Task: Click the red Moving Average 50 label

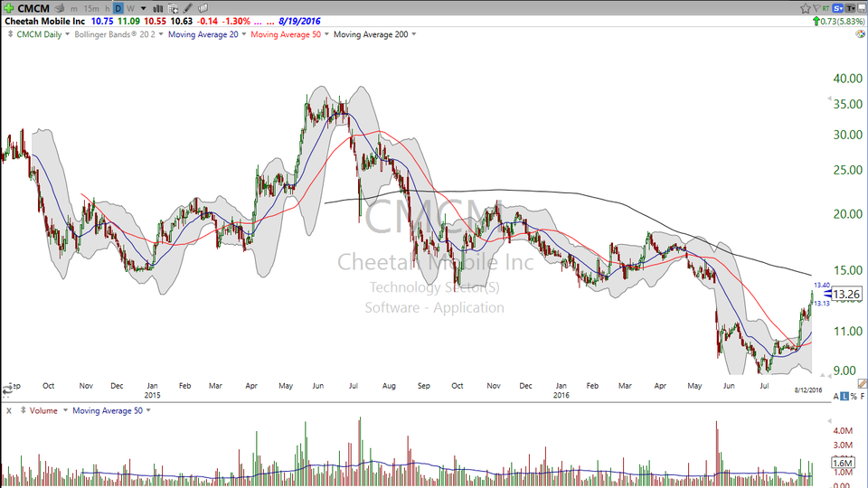Action: pyautogui.click(x=286, y=34)
